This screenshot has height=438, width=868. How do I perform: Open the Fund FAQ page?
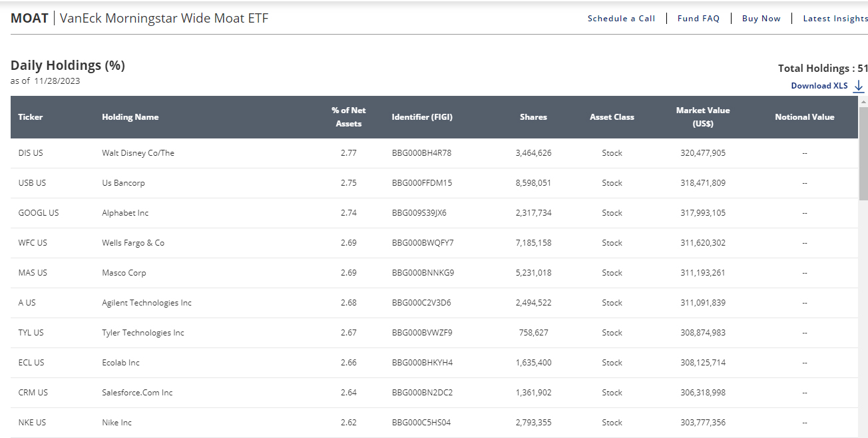click(698, 18)
